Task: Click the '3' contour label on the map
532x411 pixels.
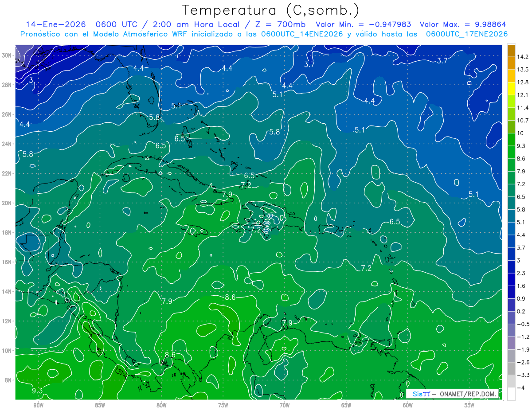Action: [x=31, y=80]
